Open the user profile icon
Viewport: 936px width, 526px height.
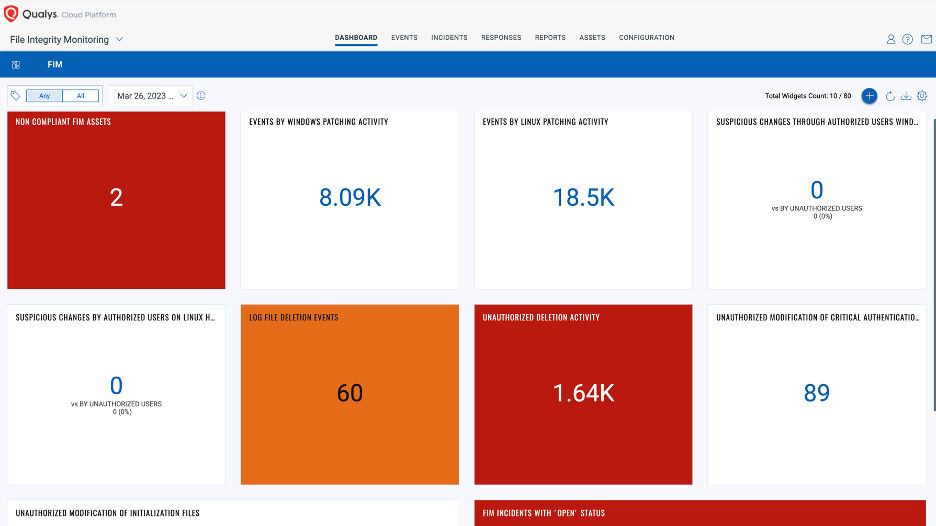coord(891,39)
